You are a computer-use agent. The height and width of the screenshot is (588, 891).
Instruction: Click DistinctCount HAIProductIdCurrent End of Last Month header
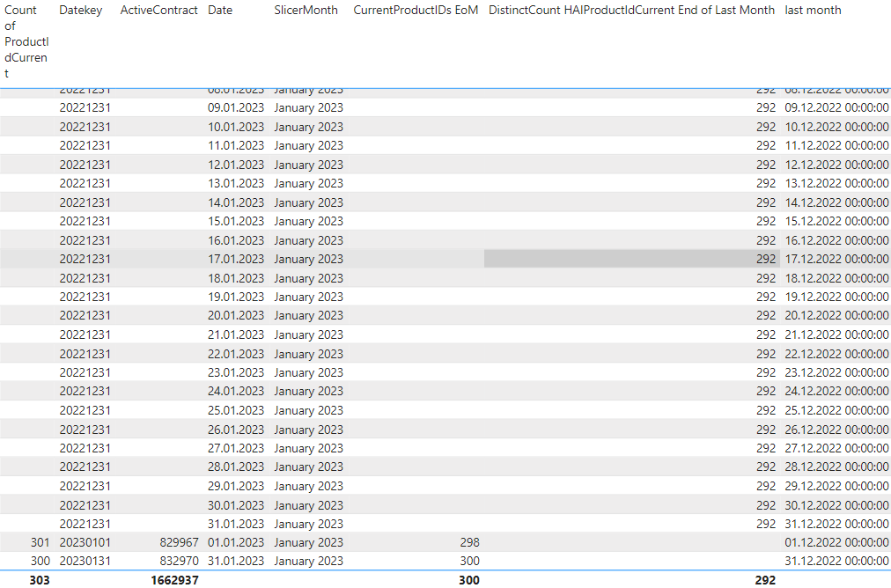[x=631, y=11]
